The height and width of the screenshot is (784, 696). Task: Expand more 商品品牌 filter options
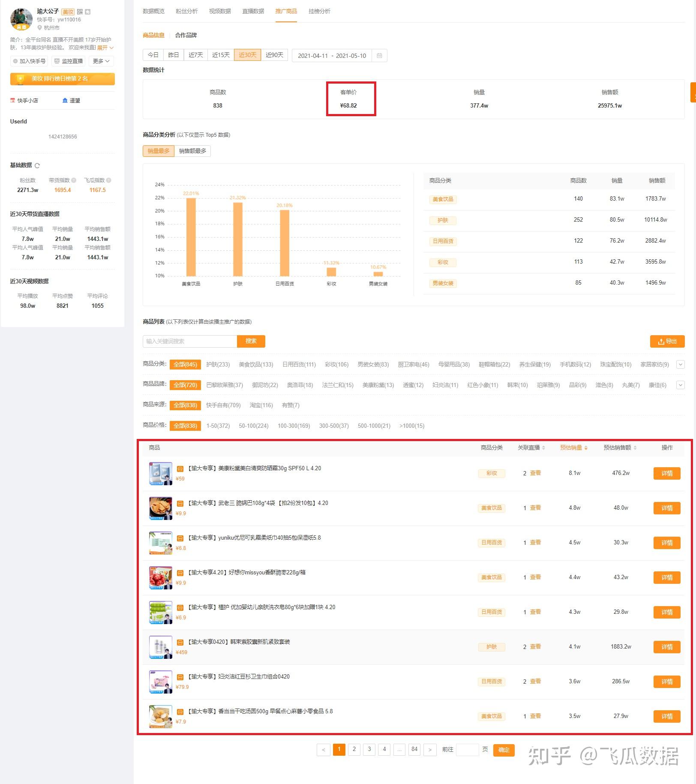(x=680, y=385)
